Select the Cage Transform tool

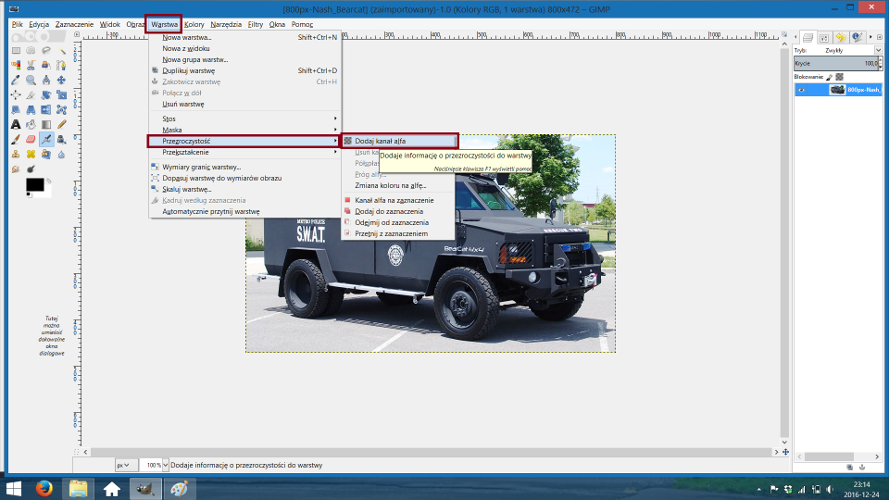pyautogui.click(x=61, y=109)
